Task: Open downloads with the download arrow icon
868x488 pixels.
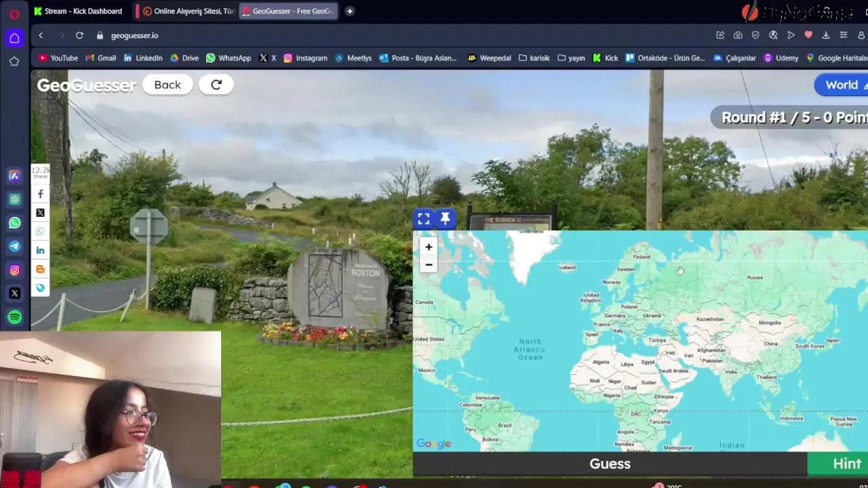Action: (x=826, y=35)
